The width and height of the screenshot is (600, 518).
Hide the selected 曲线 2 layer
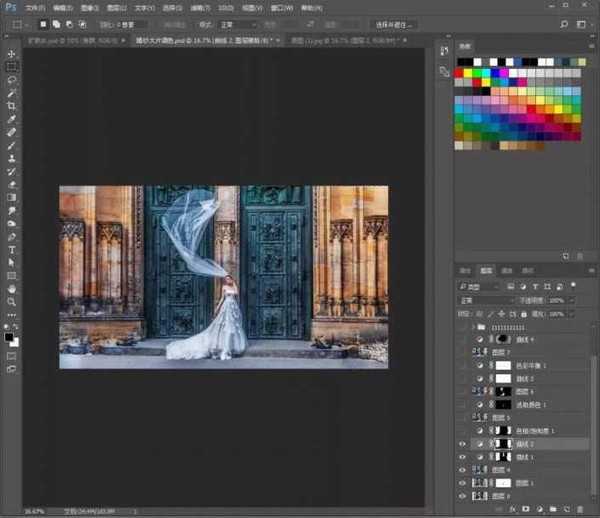pos(462,442)
